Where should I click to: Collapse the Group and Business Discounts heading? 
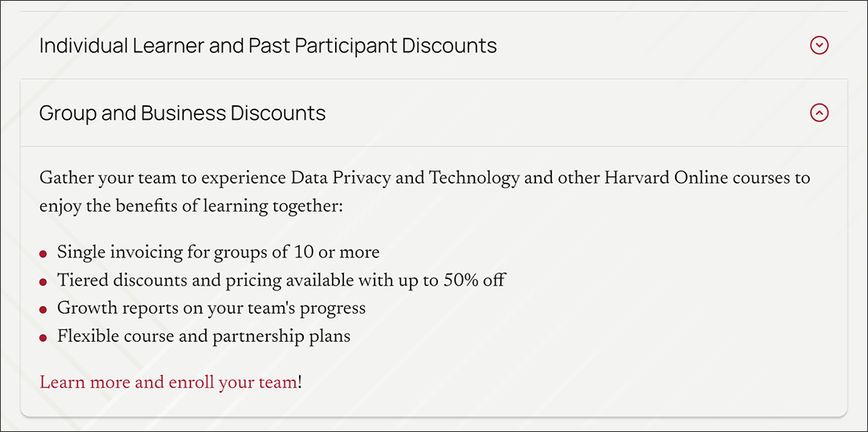click(182, 113)
